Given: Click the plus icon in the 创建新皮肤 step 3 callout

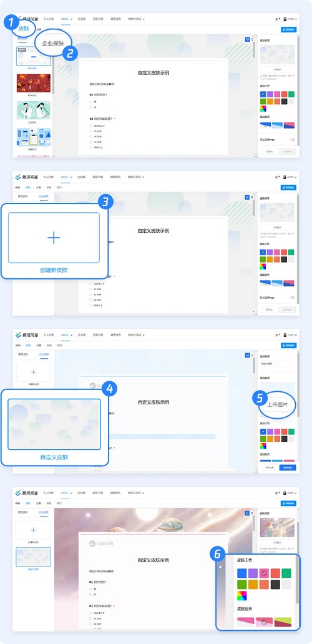Looking at the screenshot, I should 54,237.
